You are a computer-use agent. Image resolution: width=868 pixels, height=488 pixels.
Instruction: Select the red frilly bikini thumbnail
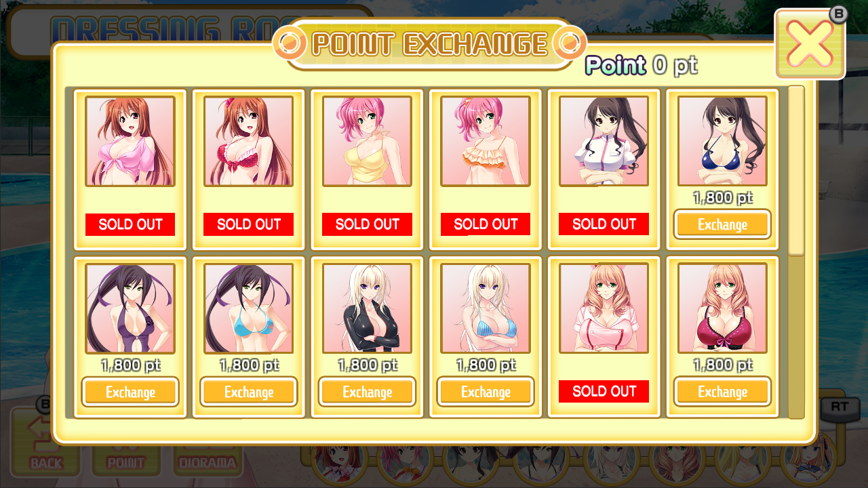coord(248,141)
